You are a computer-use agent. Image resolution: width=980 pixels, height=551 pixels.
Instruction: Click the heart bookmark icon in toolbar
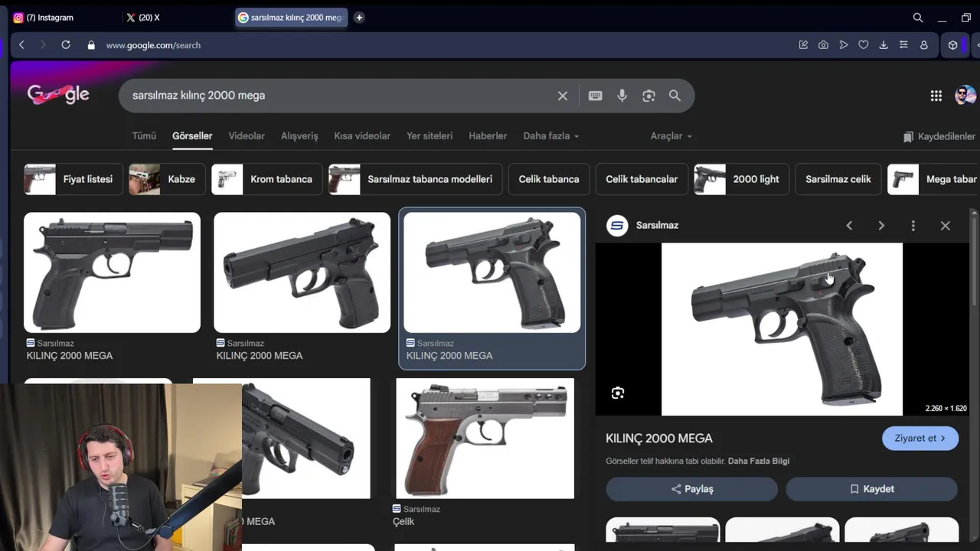coord(863,45)
